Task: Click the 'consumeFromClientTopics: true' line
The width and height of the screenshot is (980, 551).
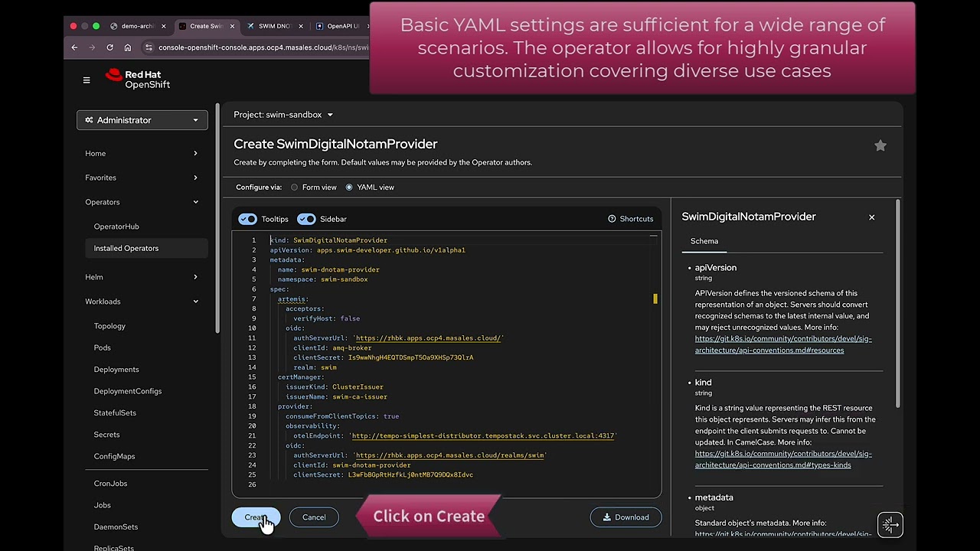Action: pos(342,416)
